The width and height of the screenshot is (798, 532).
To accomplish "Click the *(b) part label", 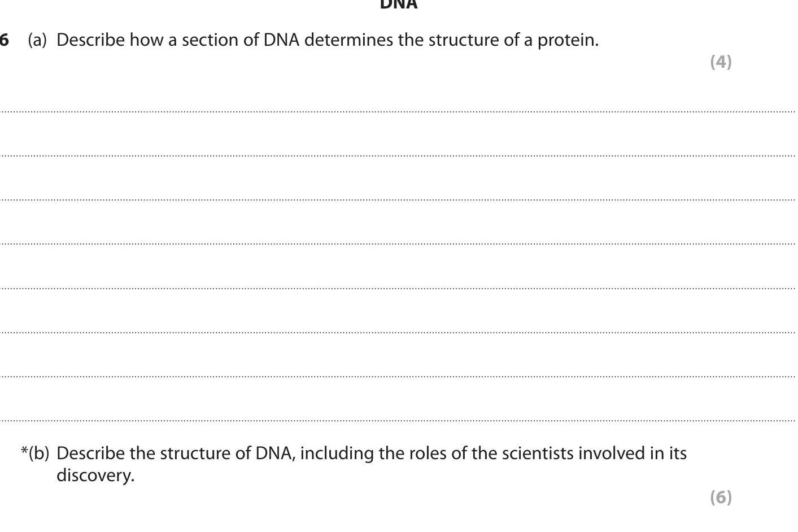I will 35,453.
